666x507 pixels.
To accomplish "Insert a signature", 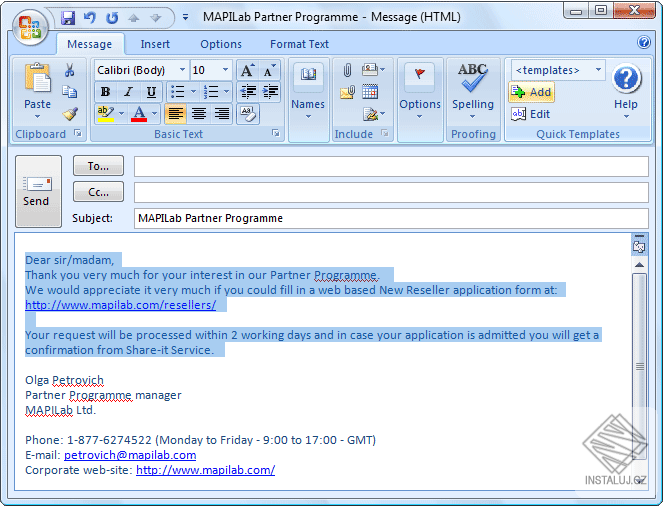I will click(x=374, y=114).
